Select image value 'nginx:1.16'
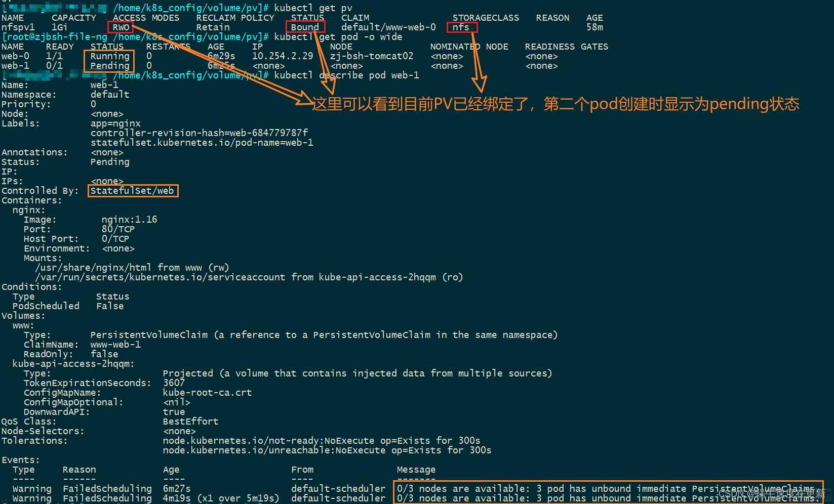Image resolution: width=834 pixels, height=504 pixels. click(x=129, y=220)
